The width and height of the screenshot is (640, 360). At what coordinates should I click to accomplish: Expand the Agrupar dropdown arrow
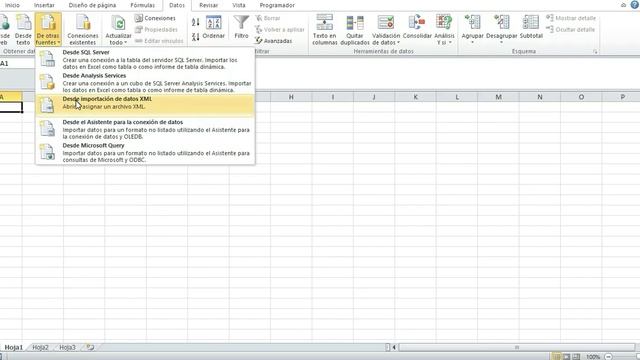pos(472,42)
